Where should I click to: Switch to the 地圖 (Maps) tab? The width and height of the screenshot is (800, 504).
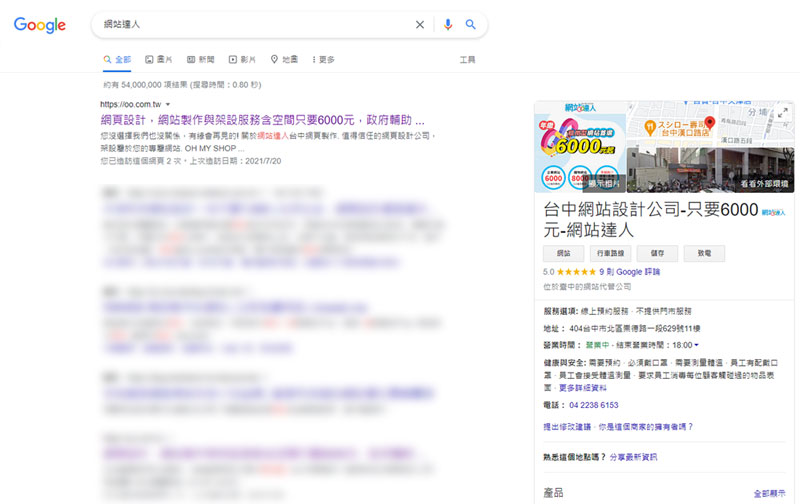(284, 60)
